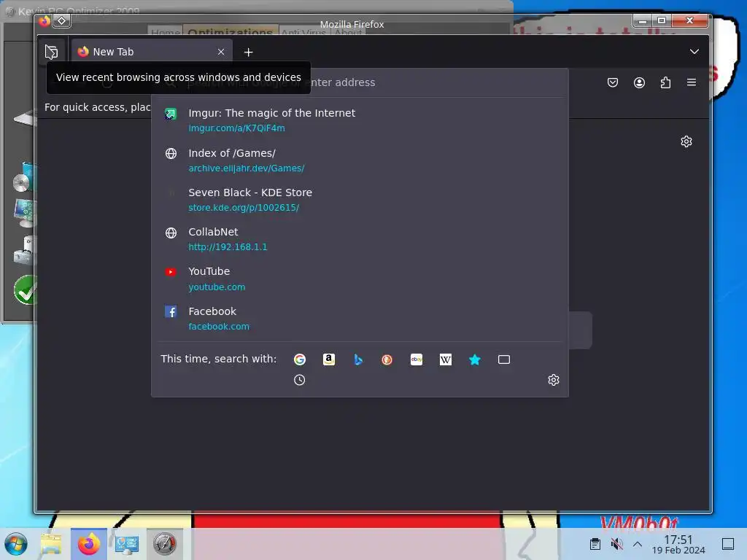Search in history clock icon
The width and height of the screenshot is (747, 560).
(300, 380)
